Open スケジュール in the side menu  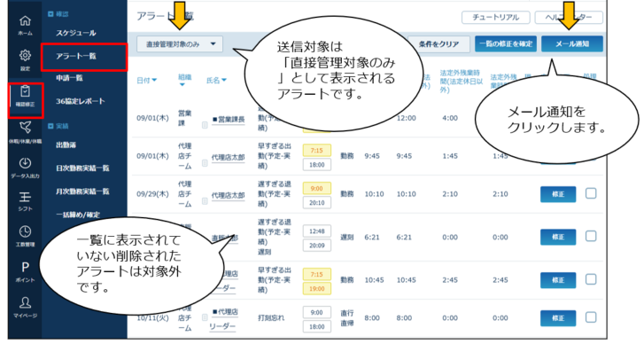point(76,33)
